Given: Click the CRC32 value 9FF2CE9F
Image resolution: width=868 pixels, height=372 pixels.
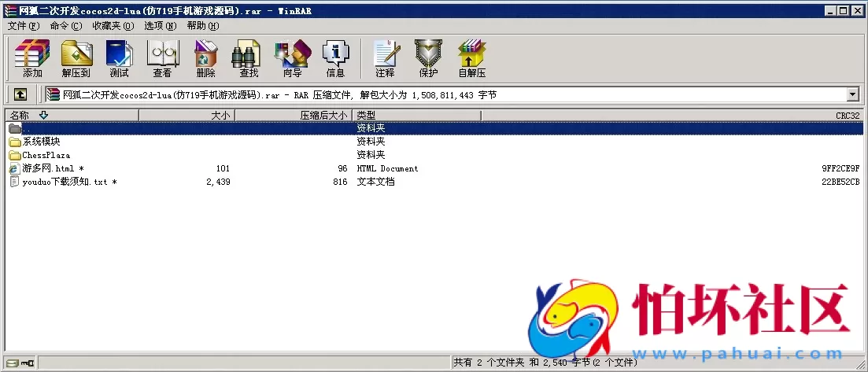Looking at the screenshot, I should tap(840, 168).
